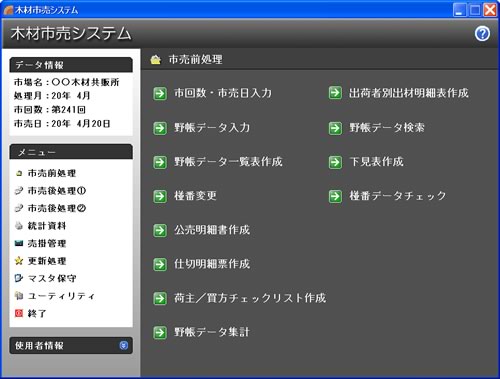Click the house icon next to 市売前処理 header
The width and height of the screenshot is (500, 379).
pyautogui.click(x=155, y=60)
